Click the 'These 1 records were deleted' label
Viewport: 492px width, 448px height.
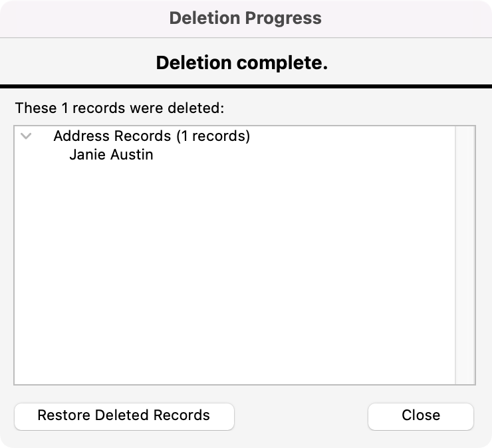click(120, 107)
